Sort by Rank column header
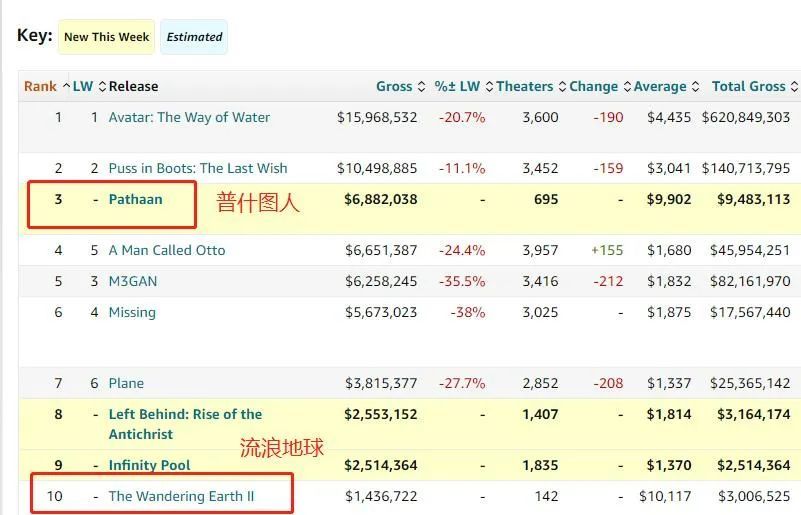The height and width of the screenshot is (515, 801). pos(46,86)
